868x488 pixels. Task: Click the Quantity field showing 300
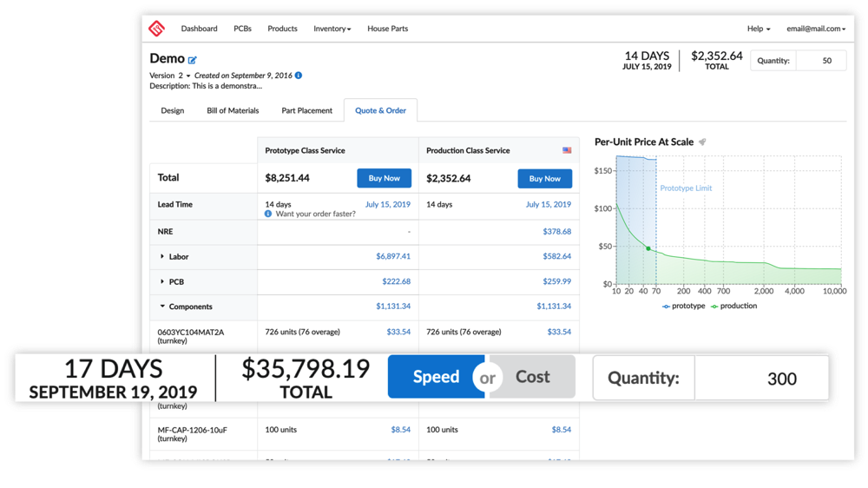click(x=781, y=379)
